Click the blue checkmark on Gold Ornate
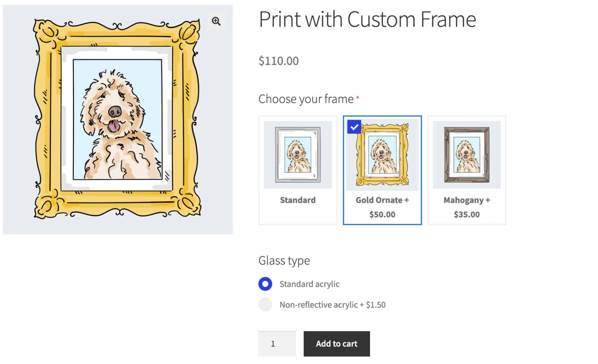 pyautogui.click(x=354, y=127)
